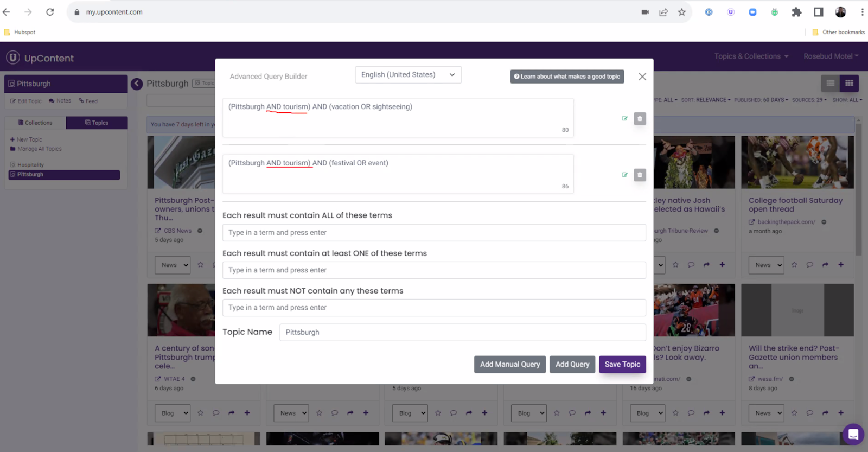Click the vacation OR sightseeing query text box
The image size is (868, 452).
pos(398,117)
